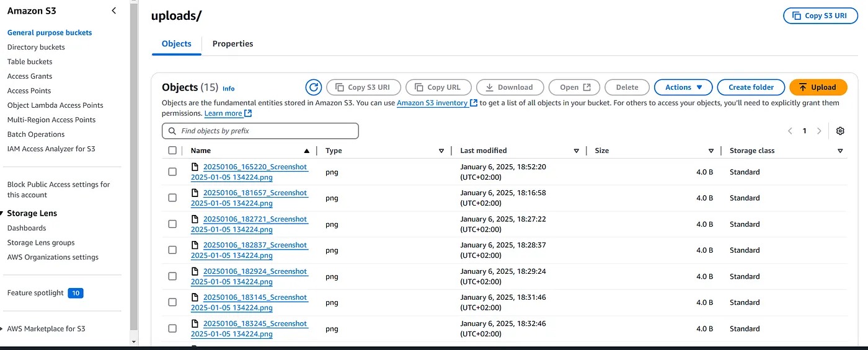Open table preferences gear icon
The height and width of the screenshot is (350, 868).
coord(840,131)
